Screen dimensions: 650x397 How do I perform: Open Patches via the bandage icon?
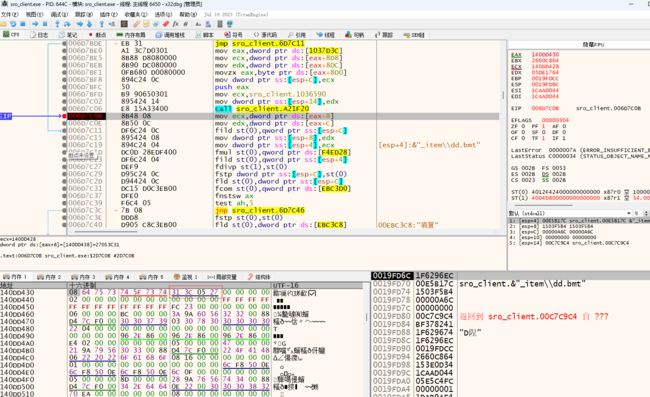tap(136, 24)
